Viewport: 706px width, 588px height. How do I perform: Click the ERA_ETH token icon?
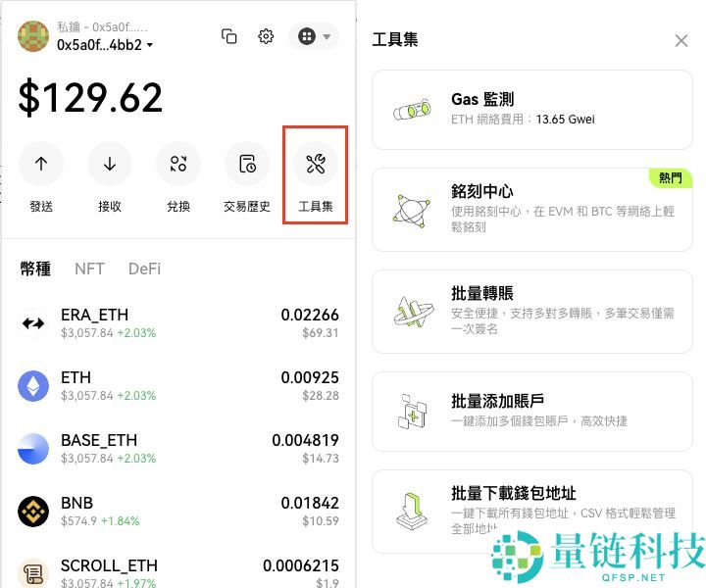click(x=33, y=323)
